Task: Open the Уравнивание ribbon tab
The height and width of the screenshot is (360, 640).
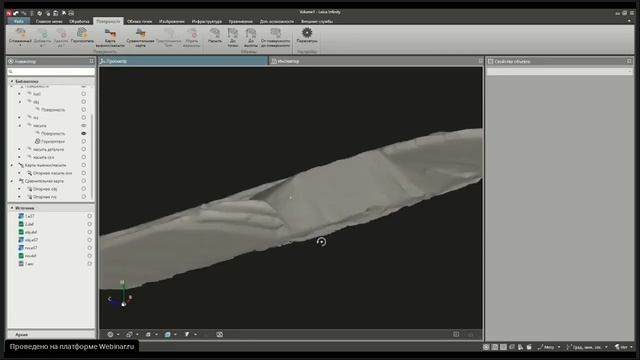Action: coord(240,21)
